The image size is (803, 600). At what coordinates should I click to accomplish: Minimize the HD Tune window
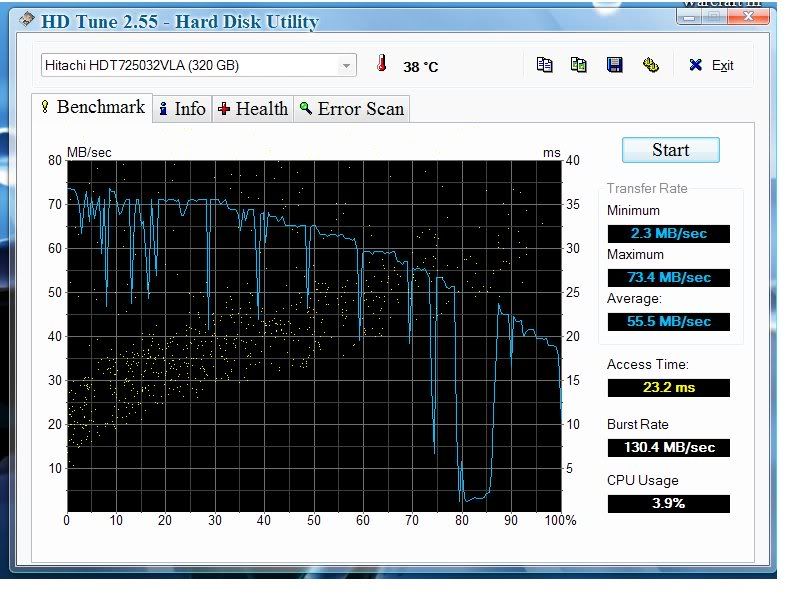click(x=690, y=17)
